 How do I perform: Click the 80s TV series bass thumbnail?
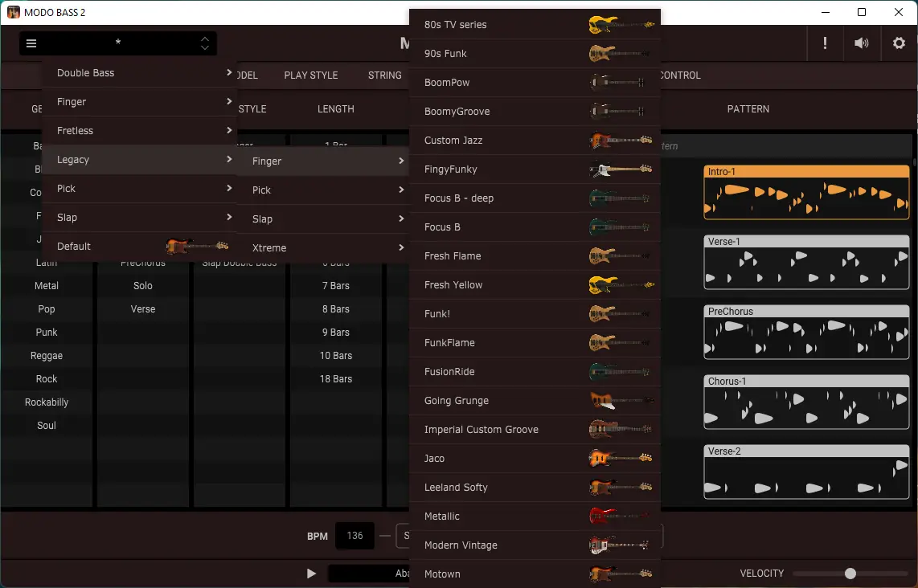point(621,25)
